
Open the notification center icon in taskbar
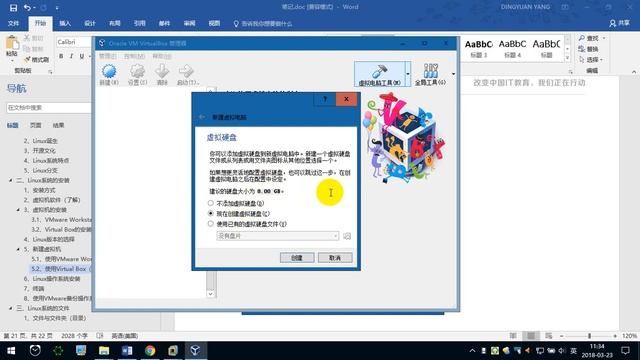pyautogui.click(x=625, y=351)
